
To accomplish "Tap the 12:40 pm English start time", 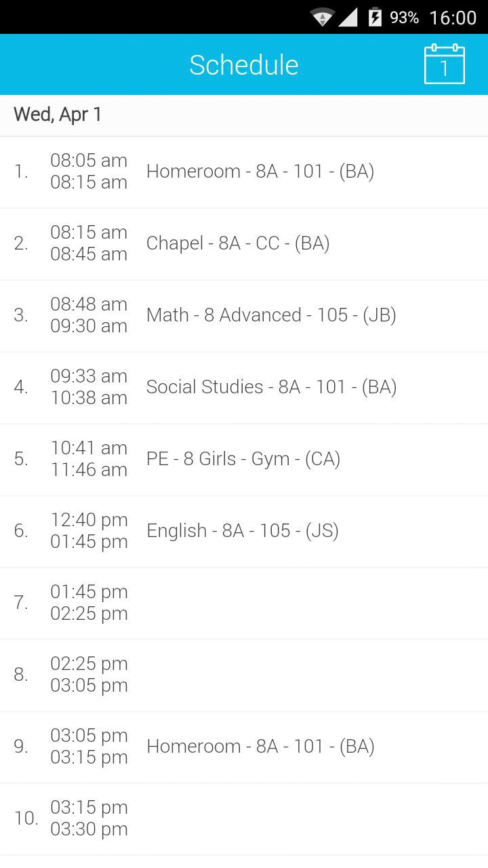I will click(89, 520).
